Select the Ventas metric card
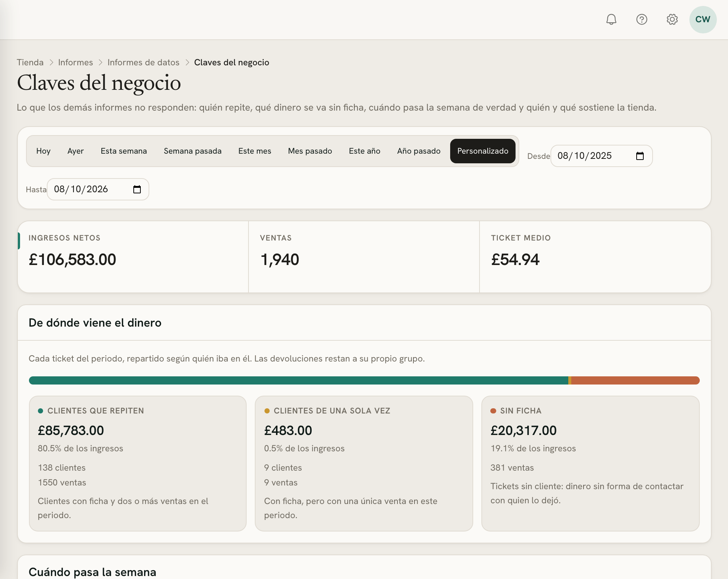Screen dimensions: 728x579 click(x=364, y=257)
